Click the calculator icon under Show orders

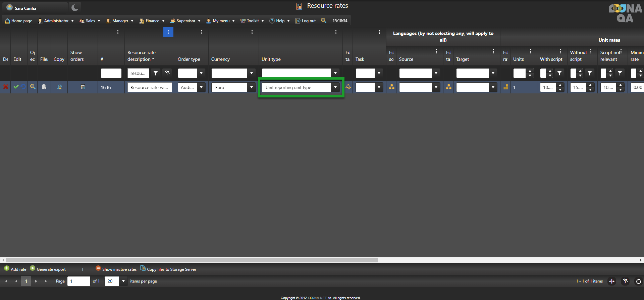tap(83, 87)
